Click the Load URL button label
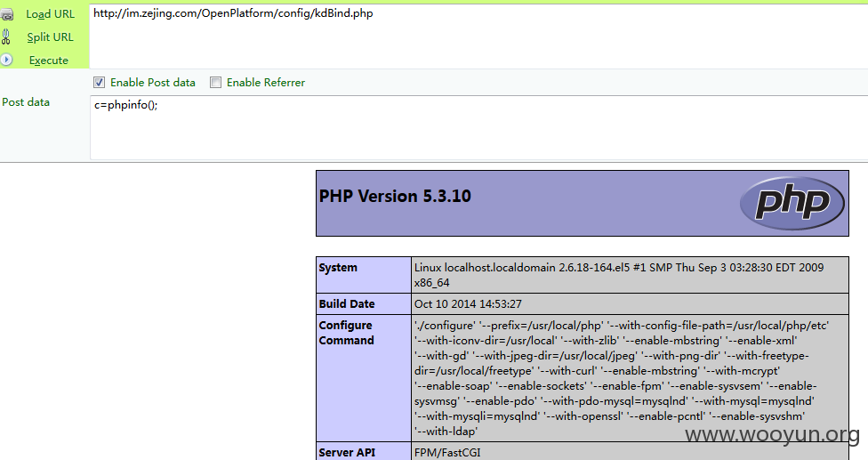 (51, 14)
